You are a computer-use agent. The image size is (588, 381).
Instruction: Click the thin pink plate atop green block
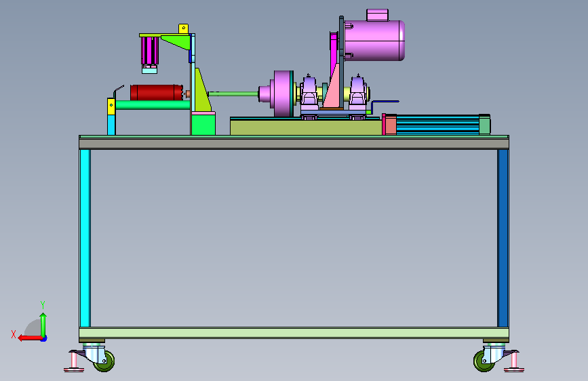coord(203,113)
